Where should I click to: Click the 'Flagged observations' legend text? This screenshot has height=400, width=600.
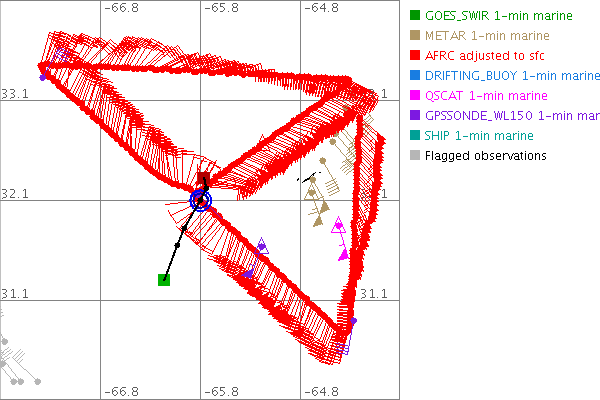485,156
